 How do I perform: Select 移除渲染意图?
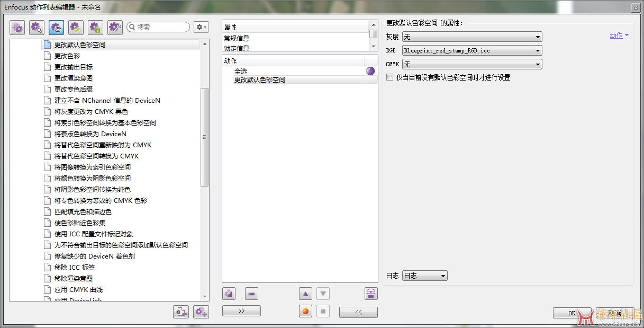(74, 278)
